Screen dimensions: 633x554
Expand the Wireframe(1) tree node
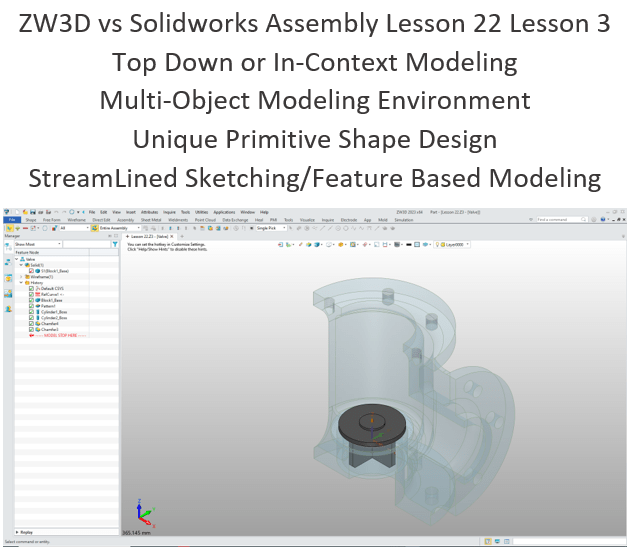(x=20, y=275)
